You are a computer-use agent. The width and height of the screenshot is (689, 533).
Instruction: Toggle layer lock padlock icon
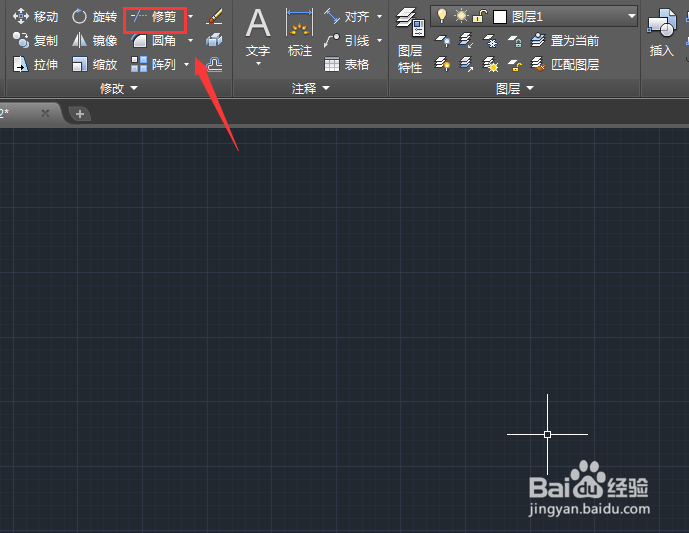click(479, 17)
